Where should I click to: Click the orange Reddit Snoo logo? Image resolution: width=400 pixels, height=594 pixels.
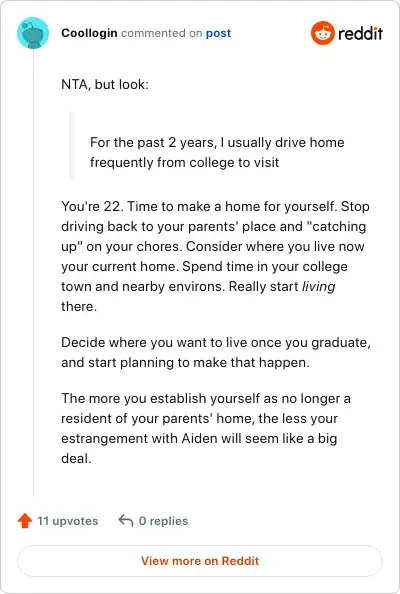coord(323,33)
